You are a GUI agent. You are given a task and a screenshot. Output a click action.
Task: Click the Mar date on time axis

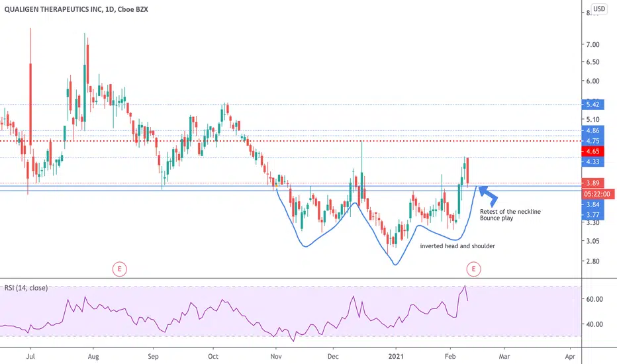pyautogui.click(x=504, y=357)
